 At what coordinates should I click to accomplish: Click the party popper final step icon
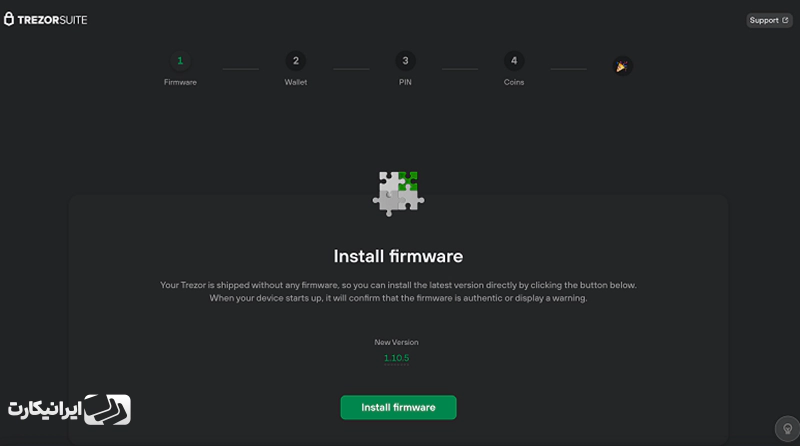[x=622, y=66]
